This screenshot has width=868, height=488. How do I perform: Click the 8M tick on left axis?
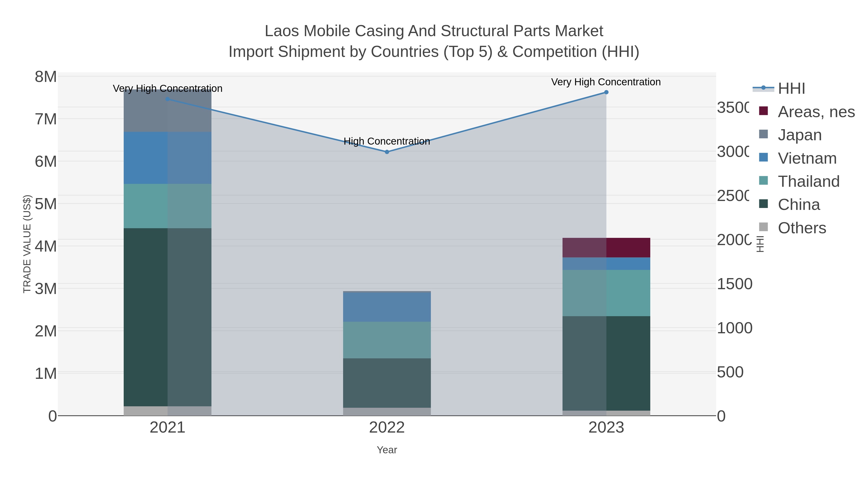(46, 77)
